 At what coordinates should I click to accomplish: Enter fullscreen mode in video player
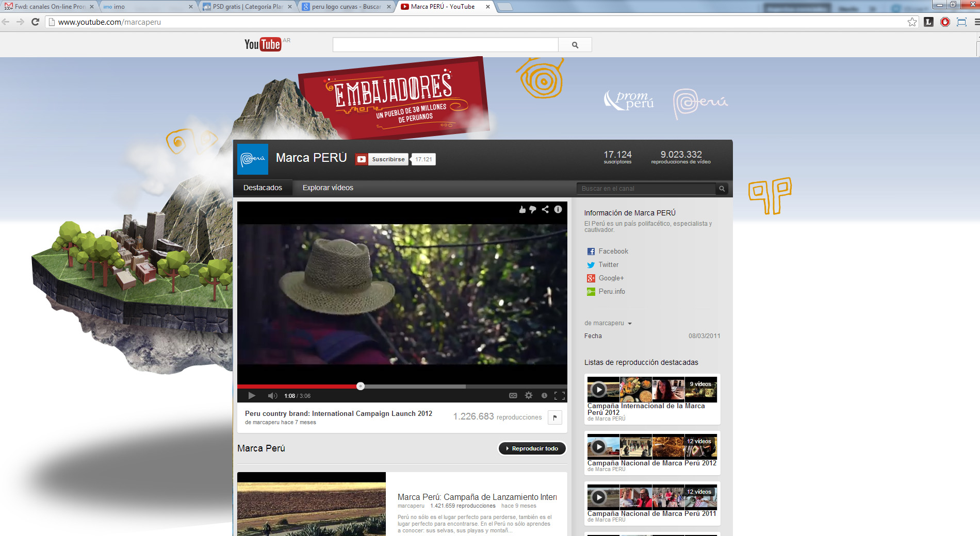click(x=560, y=396)
